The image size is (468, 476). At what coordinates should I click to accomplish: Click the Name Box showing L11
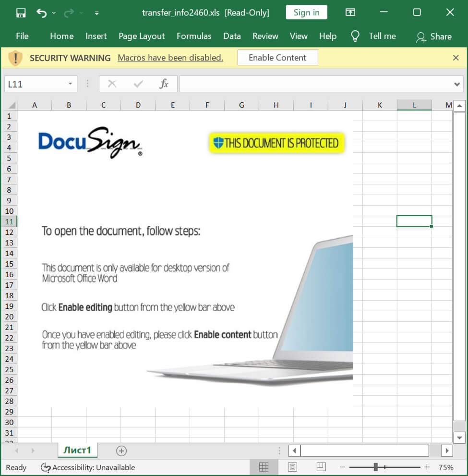[x=36, y=84]
